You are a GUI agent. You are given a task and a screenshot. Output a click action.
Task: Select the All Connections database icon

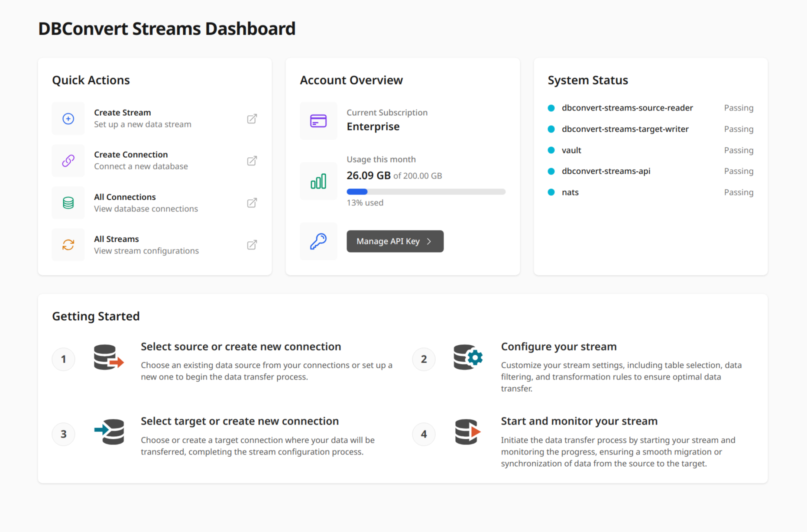click(68, 202)
